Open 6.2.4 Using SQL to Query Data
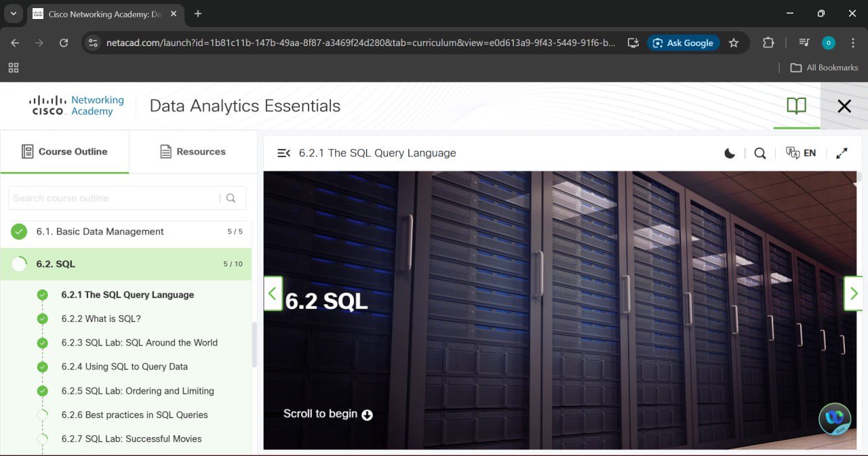 coord(125,367)
